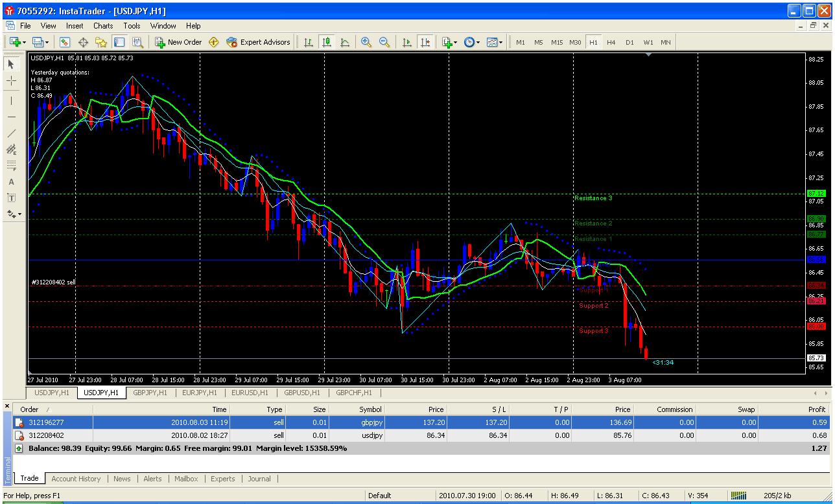The image size is (835, 504).
Task: Select the Crosshair tool in left toolbar
Action: [x=11, y=80]
